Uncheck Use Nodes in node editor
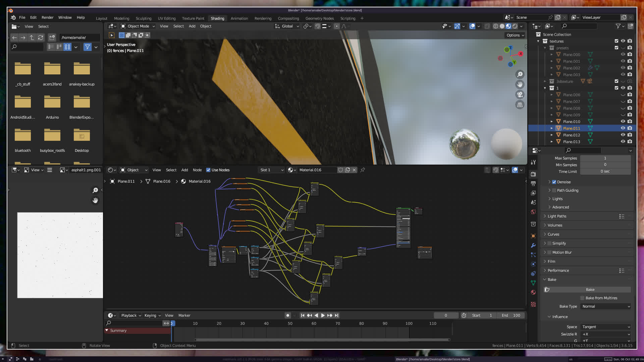 coord(208,170)
